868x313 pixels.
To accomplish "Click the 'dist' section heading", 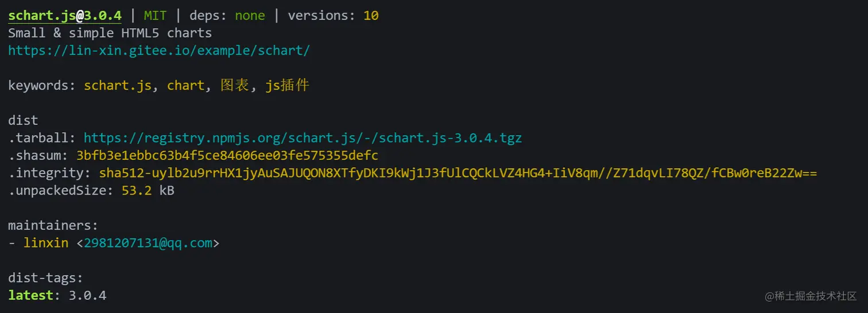I will coord(23,121).
